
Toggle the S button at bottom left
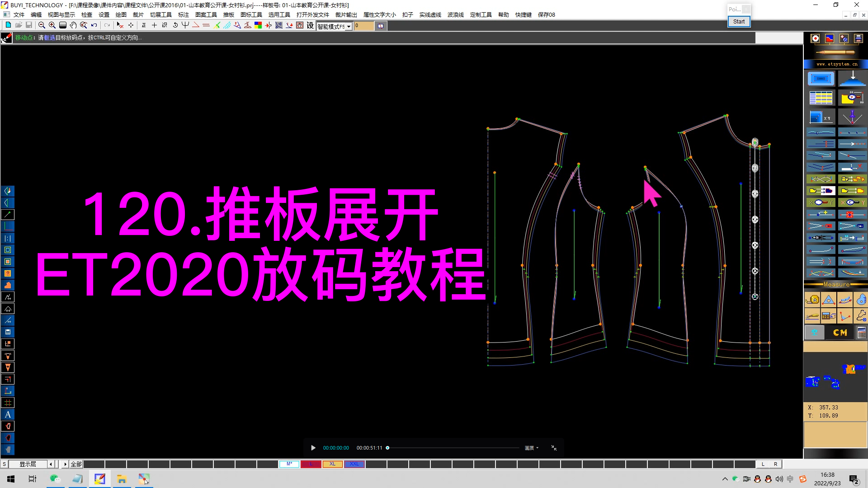(x=4, y=464)
